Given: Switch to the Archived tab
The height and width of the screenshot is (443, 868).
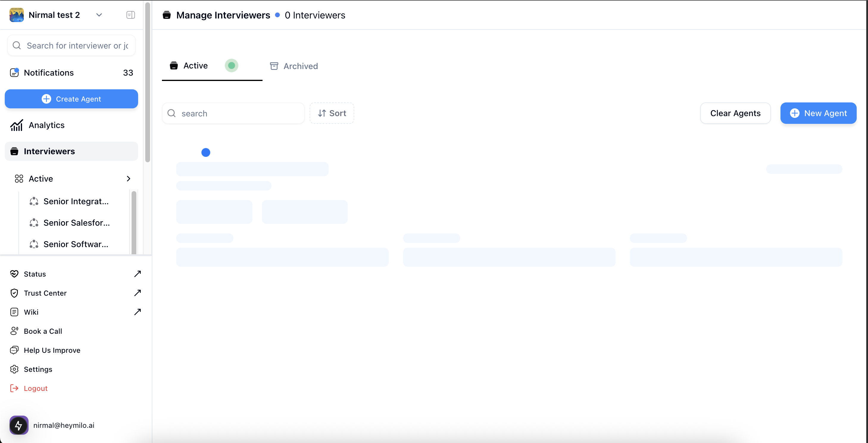Looking at the screenshot, I should coord(294,66).
